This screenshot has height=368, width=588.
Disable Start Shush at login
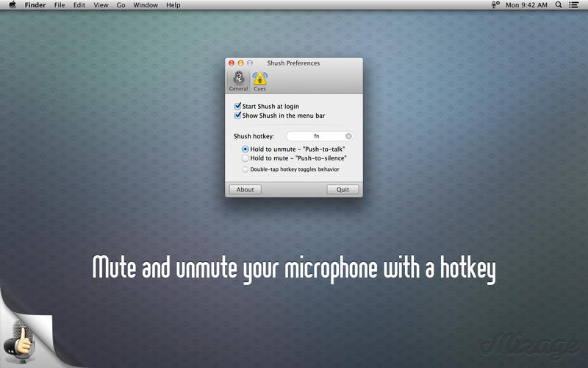click(x=238, y=107)
